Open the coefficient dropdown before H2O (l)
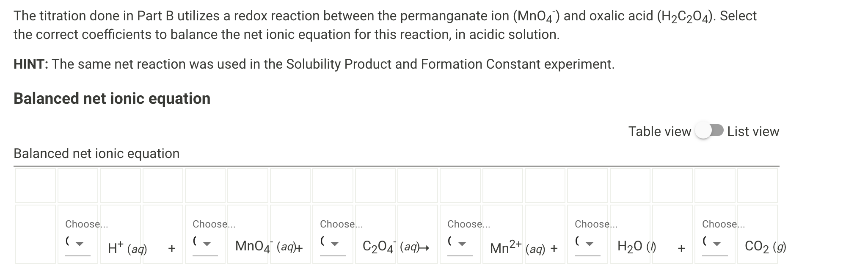 (589, 245)
